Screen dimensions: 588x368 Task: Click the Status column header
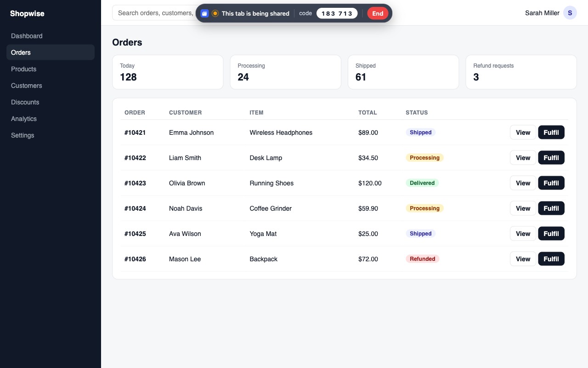[x=417, y=113]
